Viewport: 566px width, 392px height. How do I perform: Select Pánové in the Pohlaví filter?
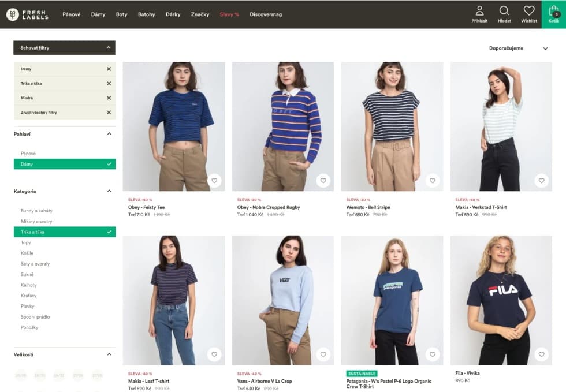[28, 154]
